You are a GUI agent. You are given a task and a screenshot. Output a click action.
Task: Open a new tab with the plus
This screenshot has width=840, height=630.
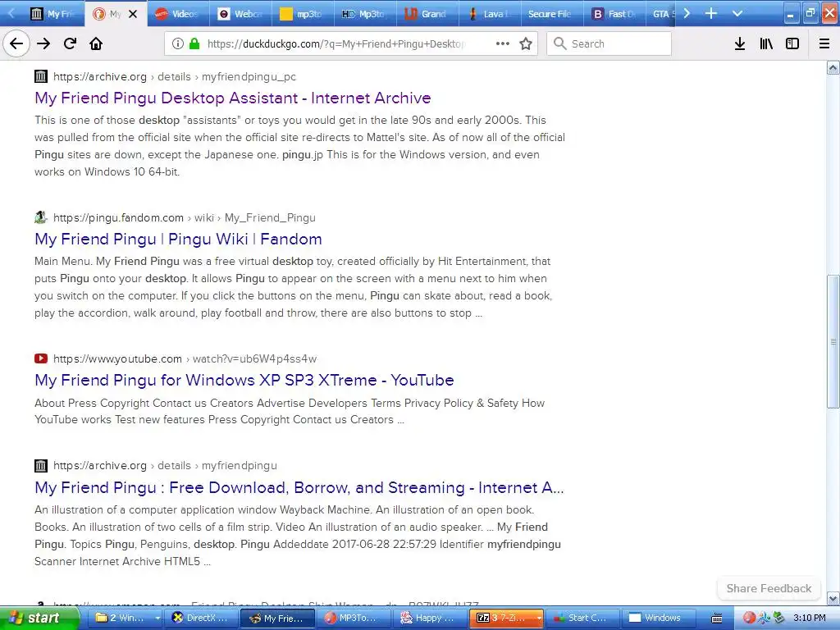711,13
